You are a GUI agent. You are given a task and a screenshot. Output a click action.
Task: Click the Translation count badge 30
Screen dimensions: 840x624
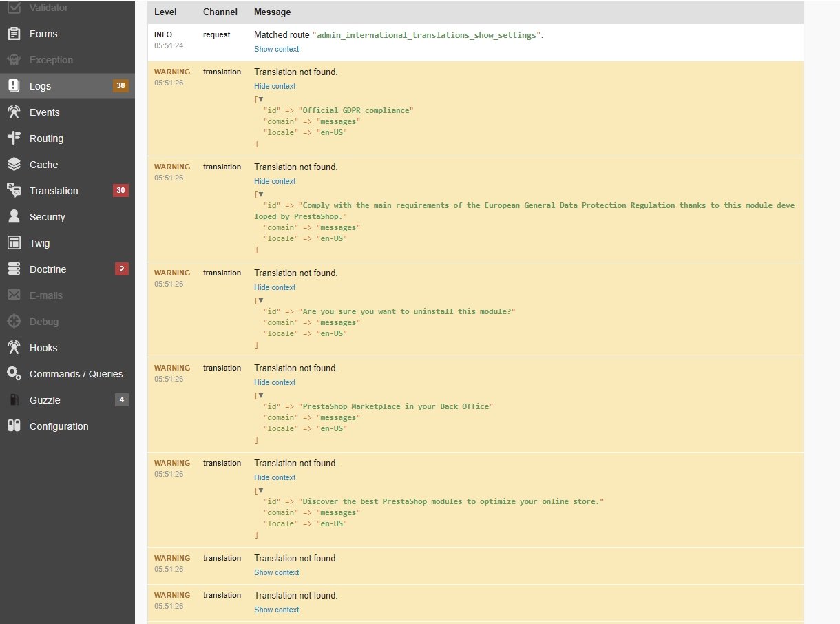click(x=120, y=191)
